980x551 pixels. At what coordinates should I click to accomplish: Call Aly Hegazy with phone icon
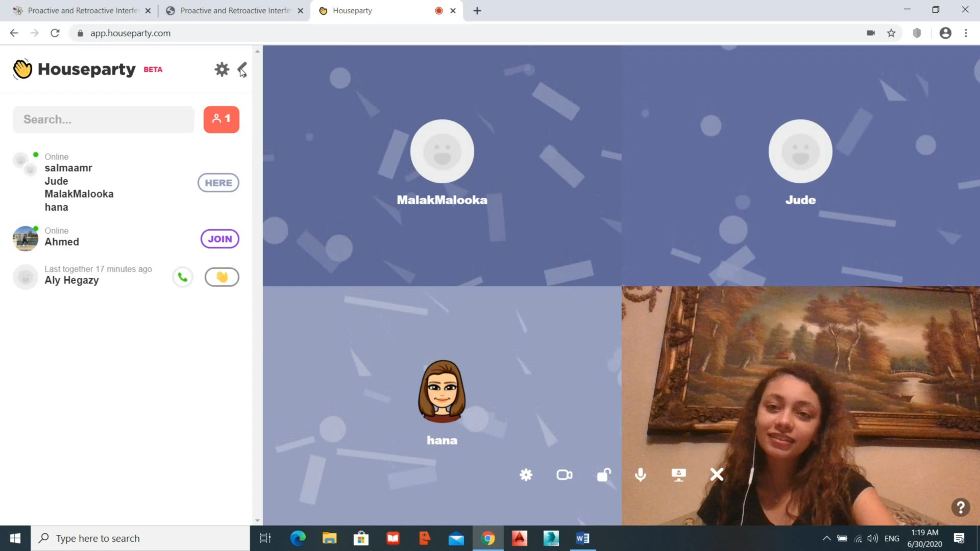pyautogui.click(x=182, y=277)
